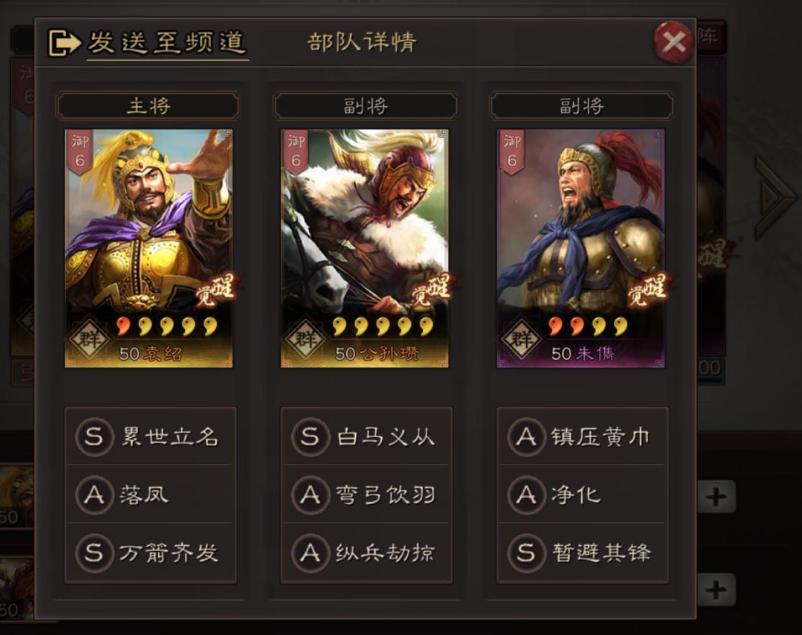Open the 朱儁 general card
The image size is (802, 635).
[x=581, y=248]
